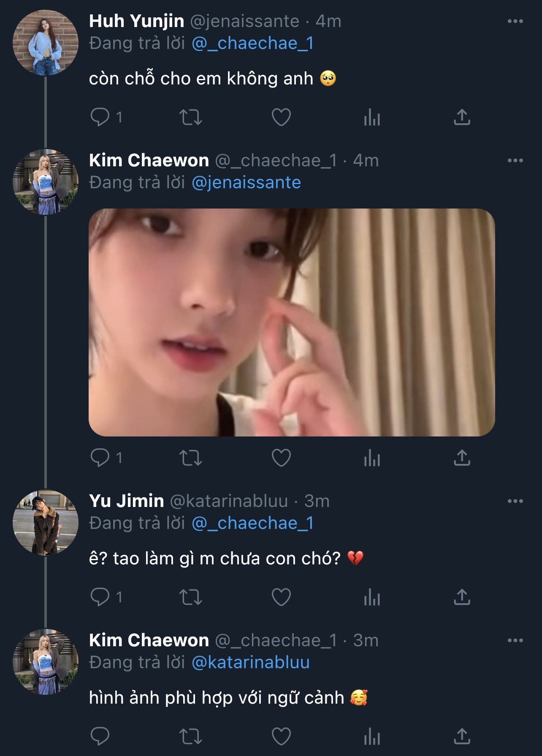Like Kim Chaewon's image tweet
This screenshot has width=542, height=756.
(281, 458)
